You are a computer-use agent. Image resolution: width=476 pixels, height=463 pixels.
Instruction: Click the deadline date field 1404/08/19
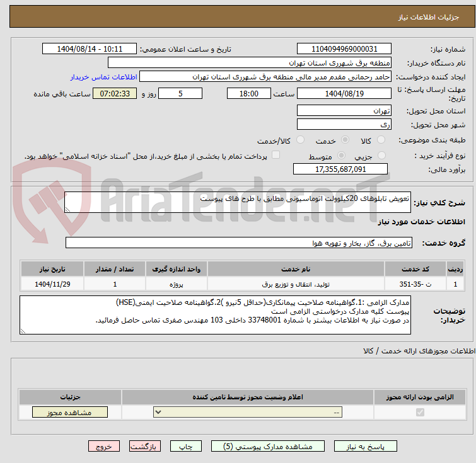point(344,93)
